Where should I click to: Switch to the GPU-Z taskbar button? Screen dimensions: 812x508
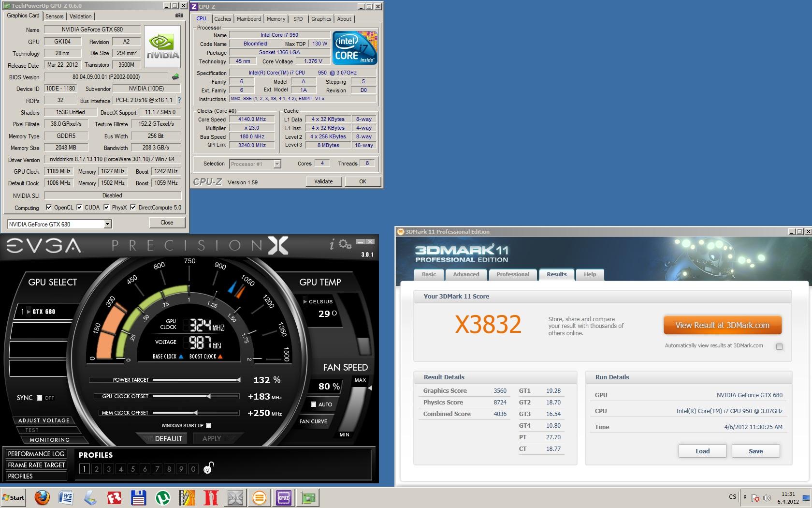click(x=308, y=497)
